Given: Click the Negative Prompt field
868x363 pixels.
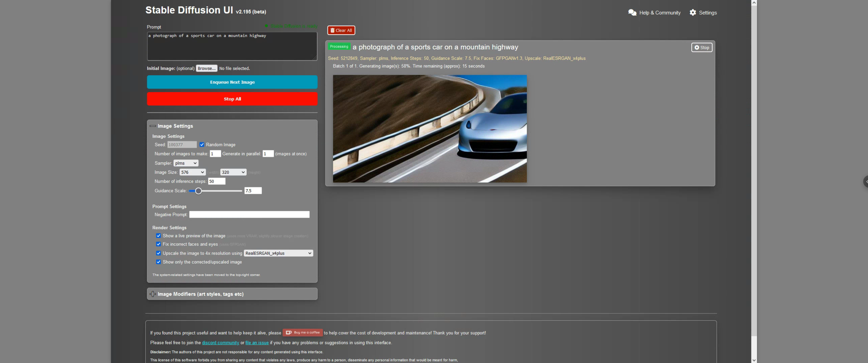Looking at the screenshot, I should tap(249, 215).
